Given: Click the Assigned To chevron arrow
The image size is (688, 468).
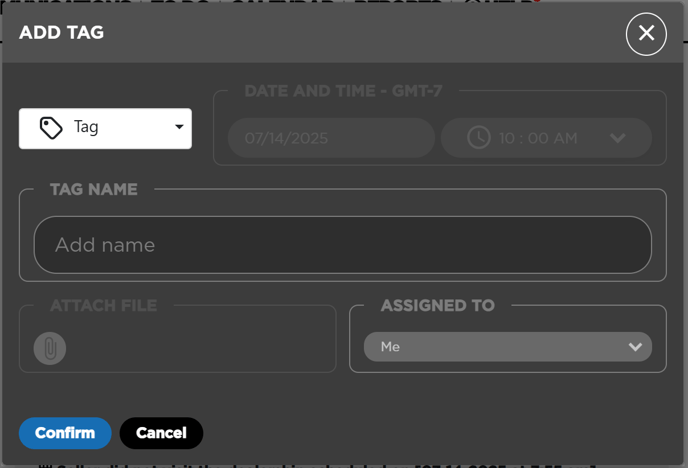Looking at the screenshot, I should point(634,347).
